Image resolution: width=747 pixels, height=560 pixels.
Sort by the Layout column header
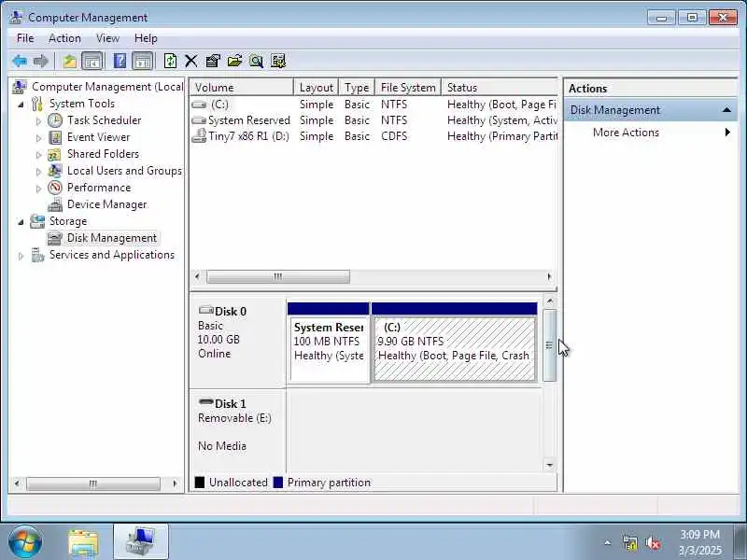[x=316, y=88]
